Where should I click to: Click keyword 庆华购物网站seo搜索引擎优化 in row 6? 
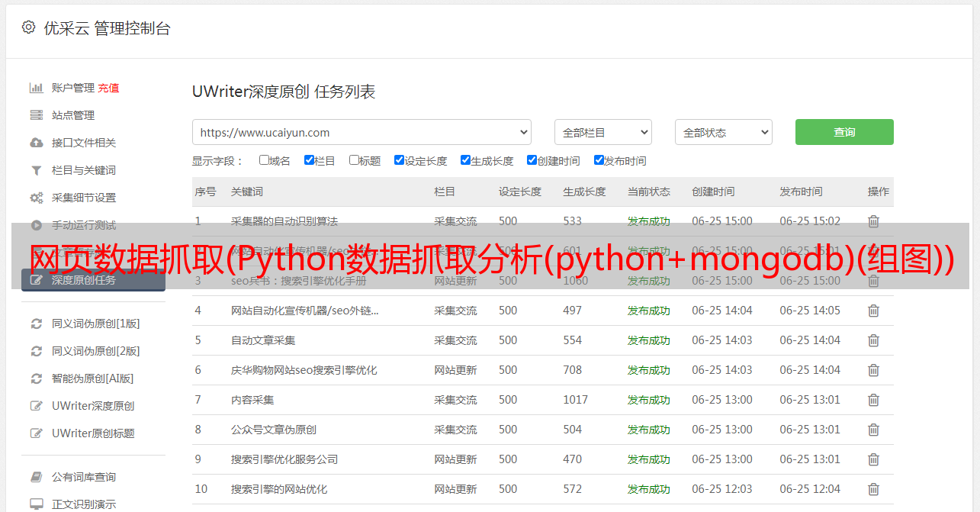click(304, 370)
